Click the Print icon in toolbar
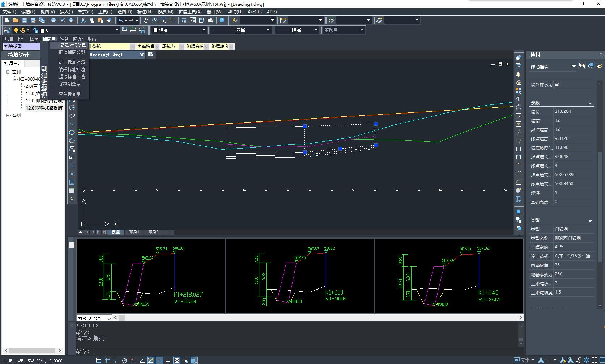The width and height of the screenshot is (605, 364). 54,20
